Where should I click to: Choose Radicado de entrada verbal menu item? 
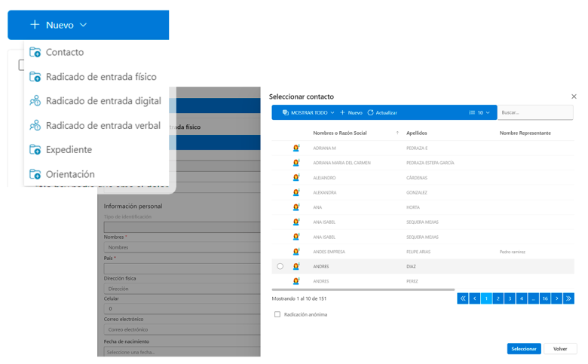click(103, 126)
